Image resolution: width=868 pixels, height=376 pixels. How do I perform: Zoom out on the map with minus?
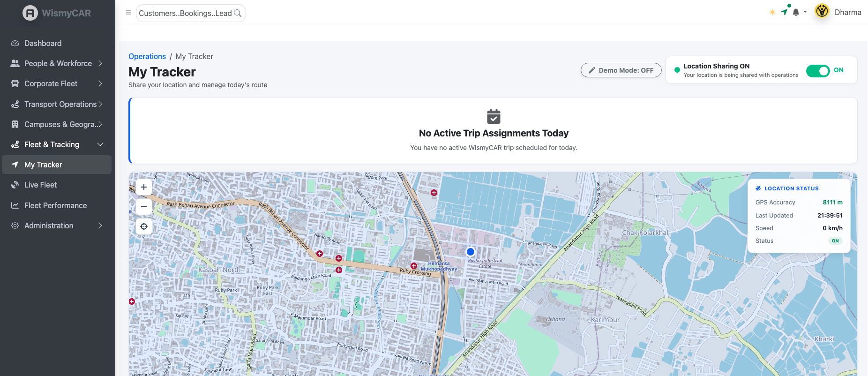point(144,206)
